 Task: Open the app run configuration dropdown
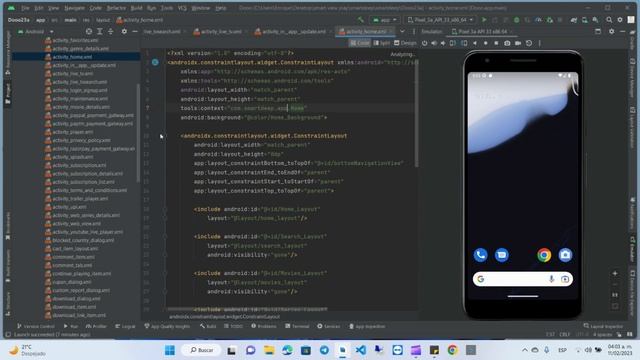point(385,20)
